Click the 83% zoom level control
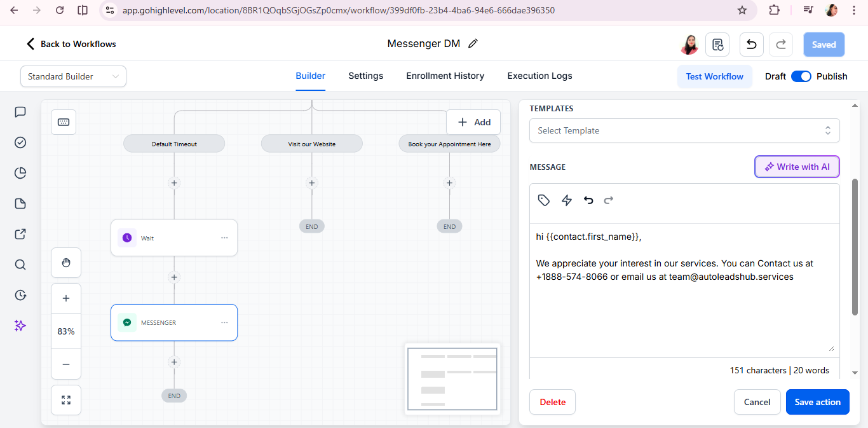868x428 pixels. pos(66,331)
